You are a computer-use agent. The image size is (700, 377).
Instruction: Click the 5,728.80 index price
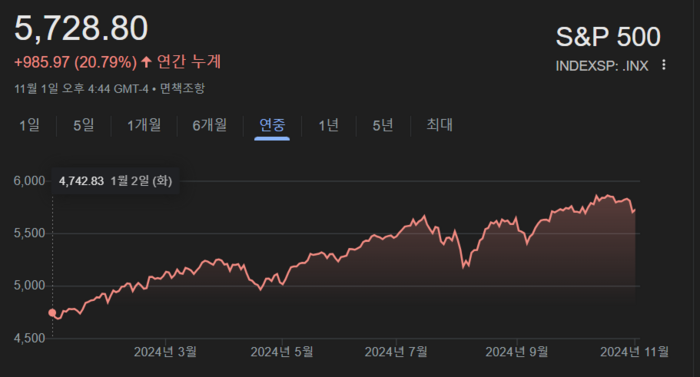[81, 29]
